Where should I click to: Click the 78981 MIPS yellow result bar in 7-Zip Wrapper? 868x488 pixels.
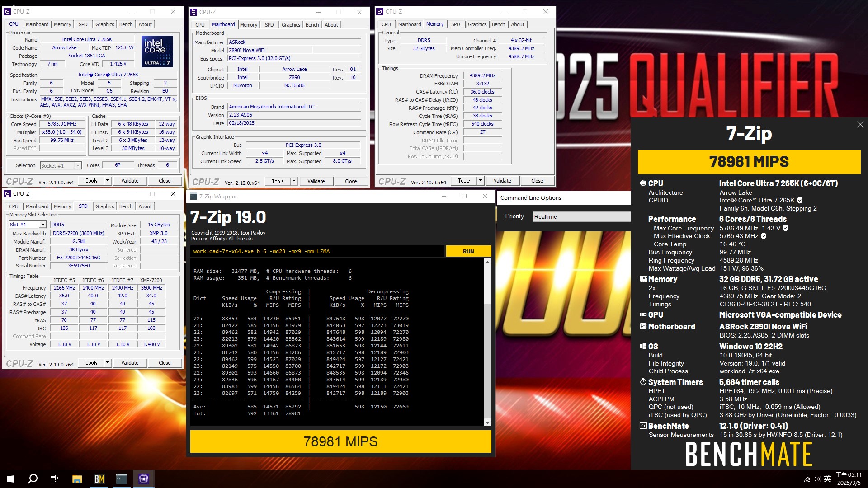340,441
